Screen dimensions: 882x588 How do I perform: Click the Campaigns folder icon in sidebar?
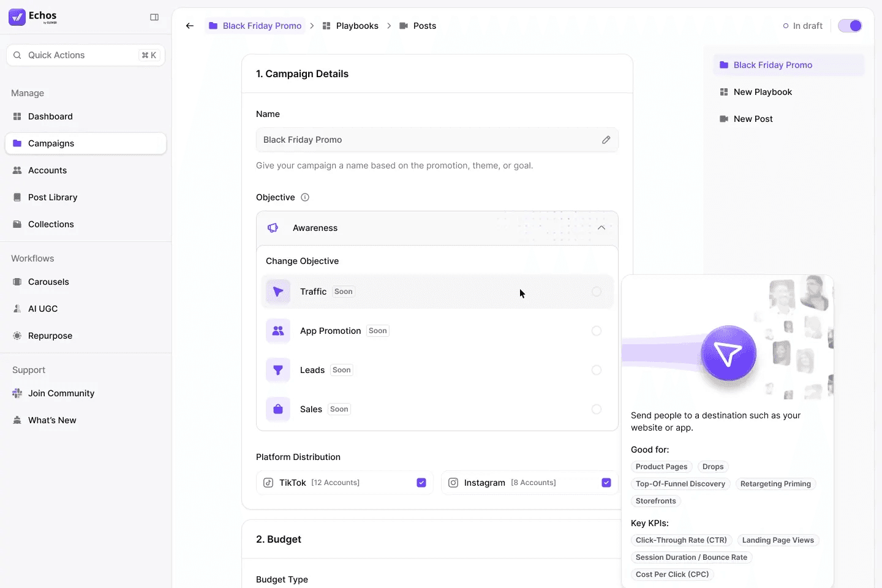[17, 143]
